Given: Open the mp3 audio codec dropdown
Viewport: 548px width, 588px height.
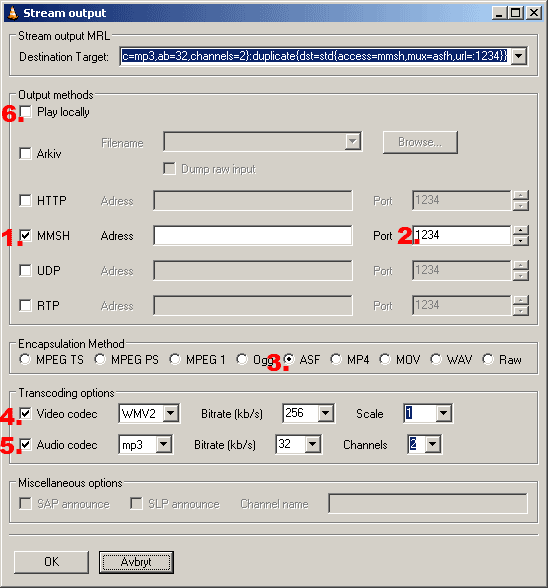Looking at the screenshot, I should 164,445.
